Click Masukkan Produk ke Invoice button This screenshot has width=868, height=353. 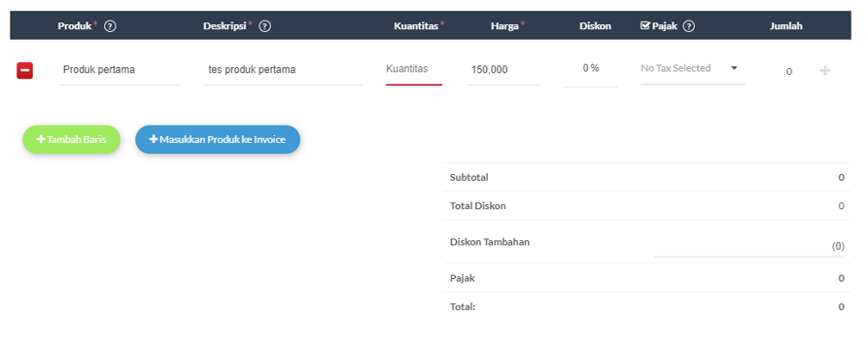[x=218, y=139]
